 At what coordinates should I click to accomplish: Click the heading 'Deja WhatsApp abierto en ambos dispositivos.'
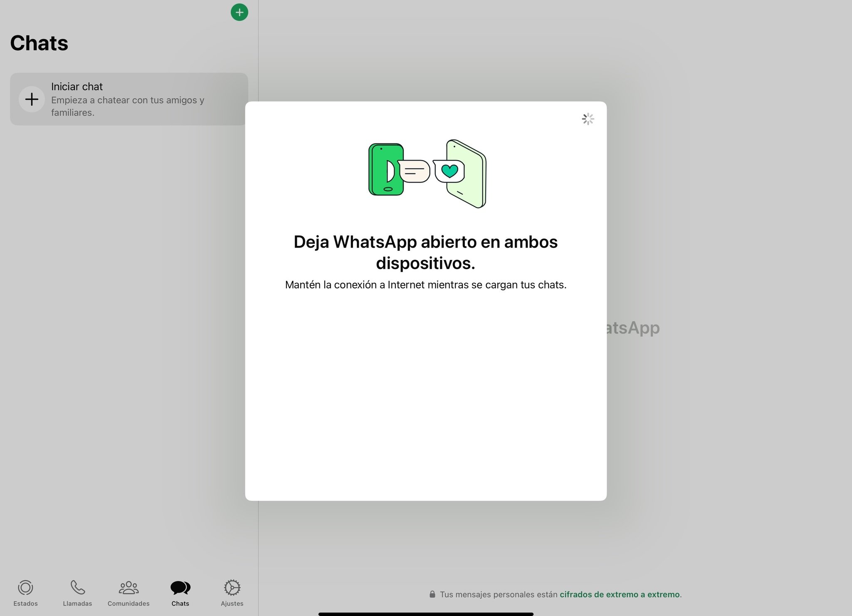click(x=426, y=252)
